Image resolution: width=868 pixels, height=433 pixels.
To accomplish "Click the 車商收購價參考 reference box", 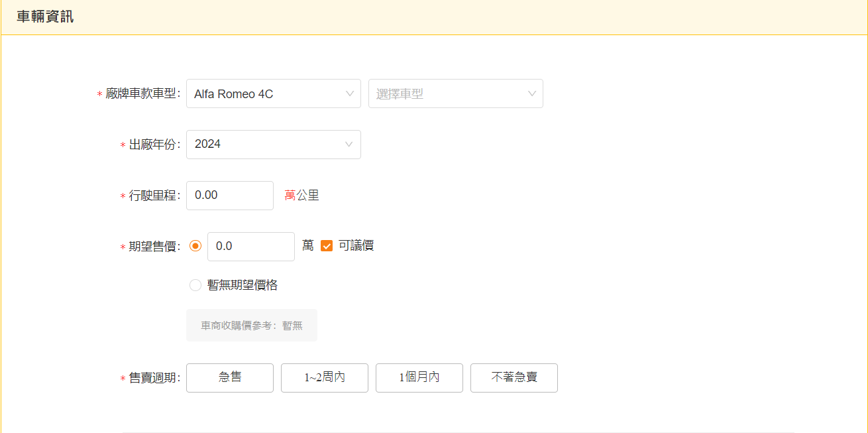I will click(x=251, y=326).
